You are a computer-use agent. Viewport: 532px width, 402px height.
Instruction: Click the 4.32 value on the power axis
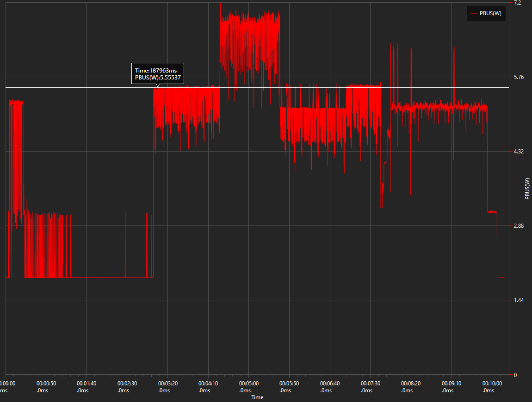tap(519, 151)
